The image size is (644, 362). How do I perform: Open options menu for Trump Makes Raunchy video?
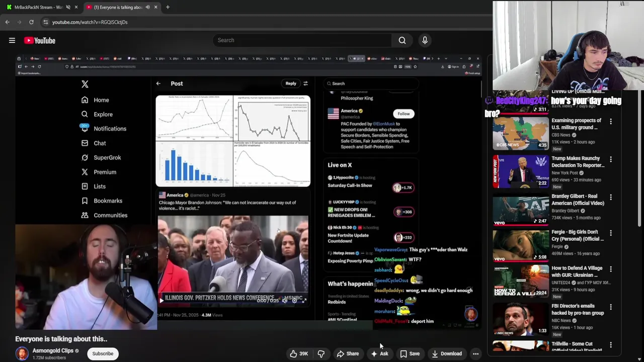pos(611,159)
